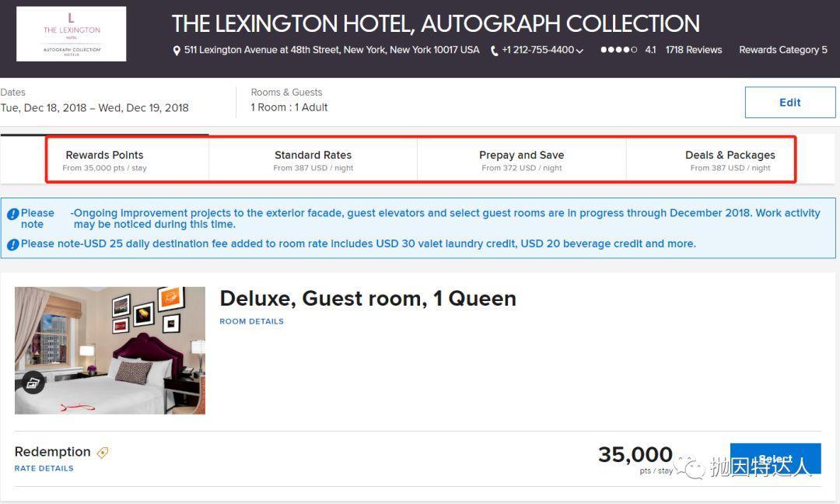Click The Lexington Hotel logo
This screenshot has width=840, height=504.
(72, 34)
